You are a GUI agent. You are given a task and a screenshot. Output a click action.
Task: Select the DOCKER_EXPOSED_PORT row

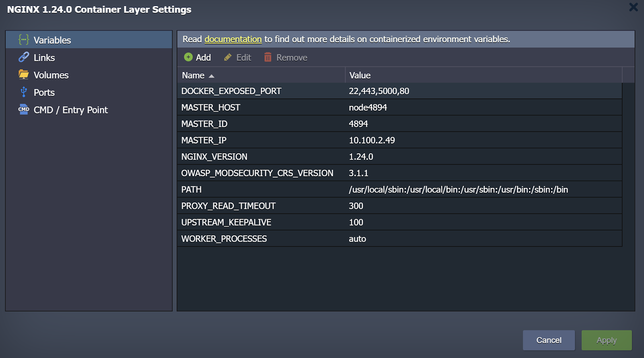click(x=400, y=91)
